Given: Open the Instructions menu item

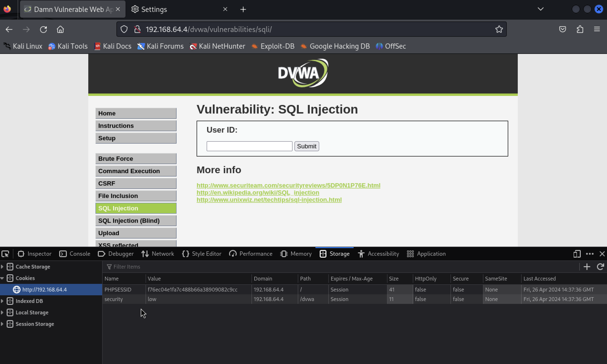Looking at the screenshot, I should (x=136, y=126).
